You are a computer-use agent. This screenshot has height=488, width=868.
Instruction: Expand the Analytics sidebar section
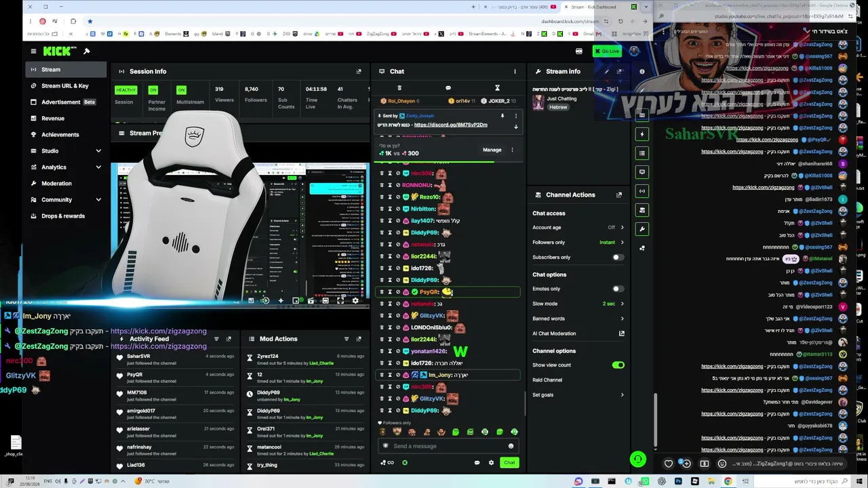[98, 167]
